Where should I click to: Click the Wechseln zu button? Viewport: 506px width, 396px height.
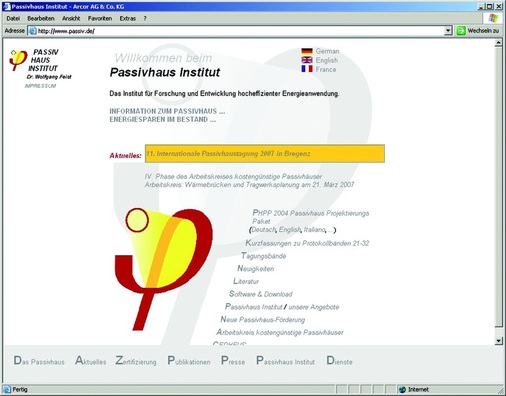tap(478, 31)
